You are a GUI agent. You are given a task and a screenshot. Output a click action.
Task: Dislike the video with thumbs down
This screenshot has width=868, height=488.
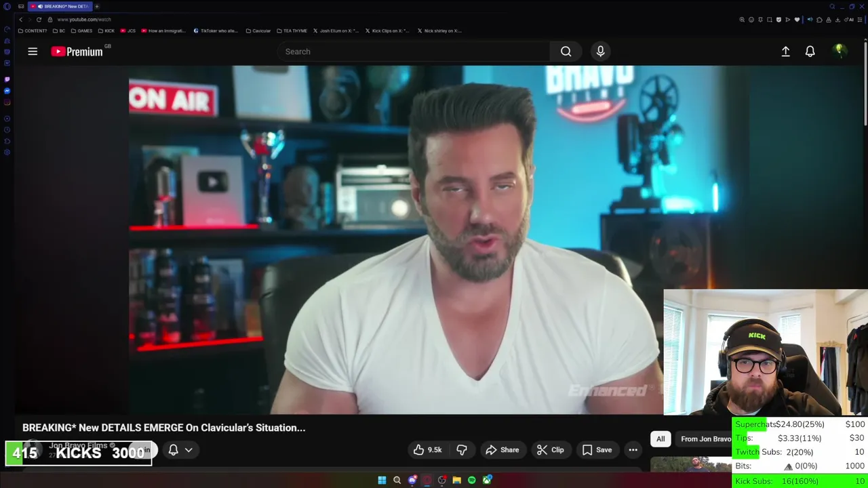[x=462, y=450]
